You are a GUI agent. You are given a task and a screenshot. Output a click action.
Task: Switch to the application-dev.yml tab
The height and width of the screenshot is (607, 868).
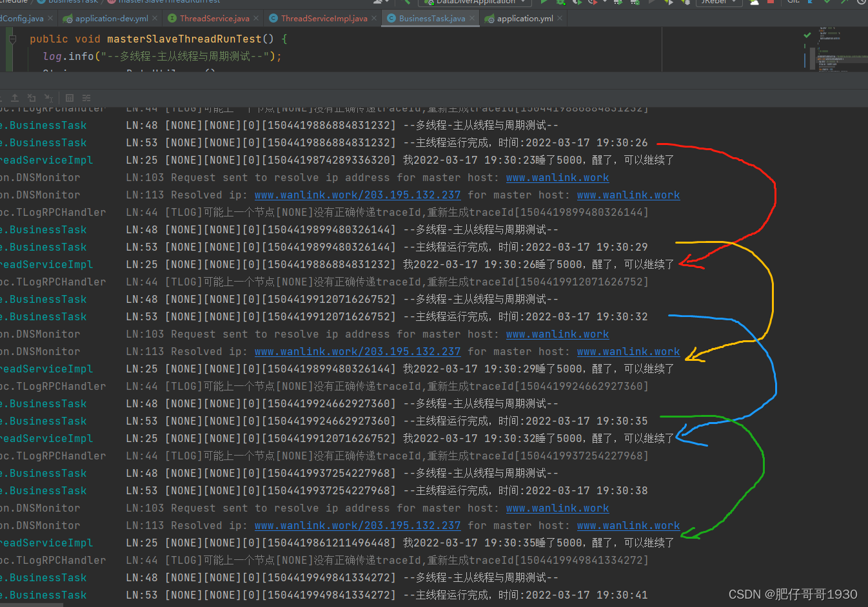112,19
